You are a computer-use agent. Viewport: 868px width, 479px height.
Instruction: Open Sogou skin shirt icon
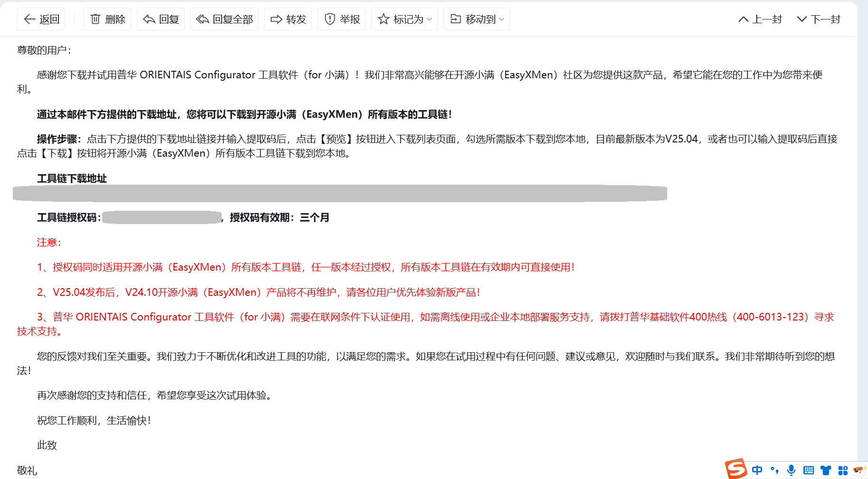tap(826, 470)
